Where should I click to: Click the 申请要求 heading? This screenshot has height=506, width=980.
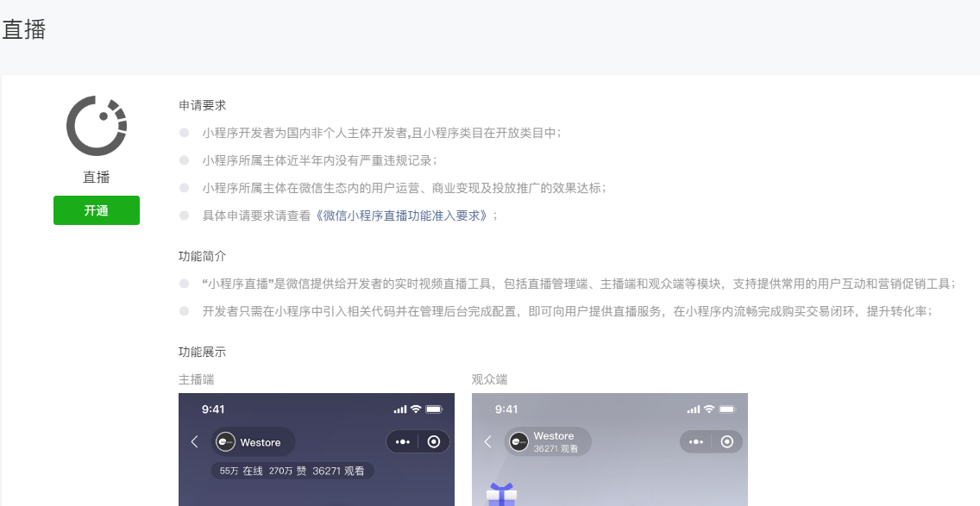pos(202,105)
